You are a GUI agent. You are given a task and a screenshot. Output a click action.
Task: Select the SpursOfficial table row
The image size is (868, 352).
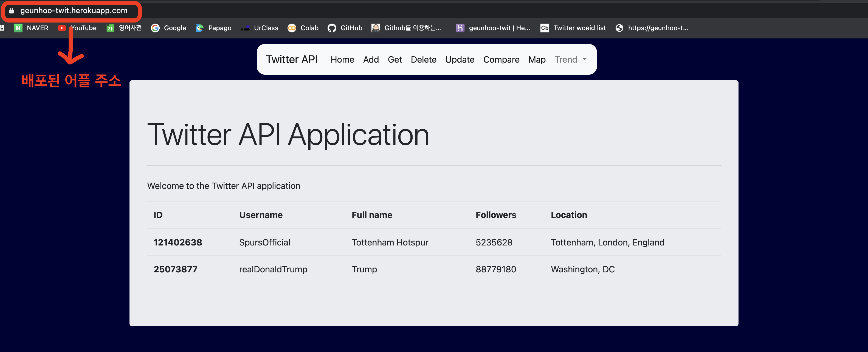coord(434,242)
